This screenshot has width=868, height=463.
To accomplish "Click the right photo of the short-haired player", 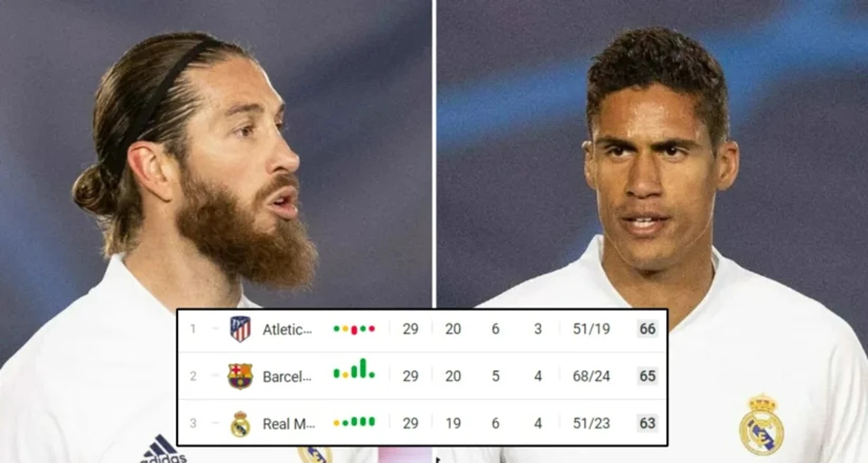I will (x=652, y=155).
